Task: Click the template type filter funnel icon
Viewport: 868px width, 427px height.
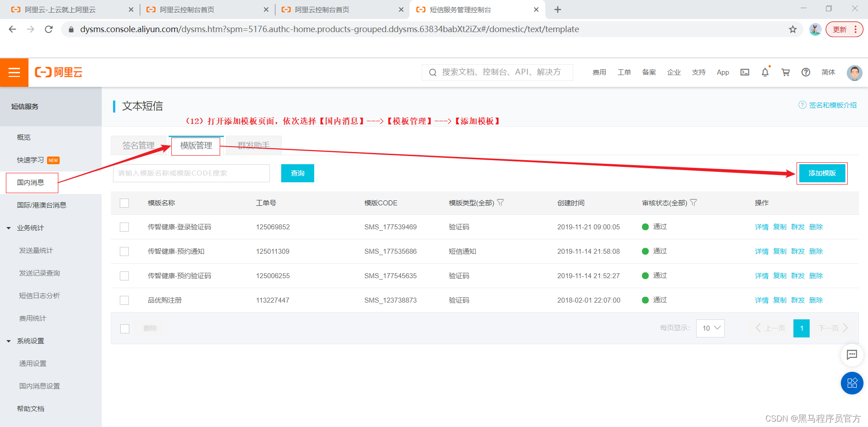Action: [500, 203]
